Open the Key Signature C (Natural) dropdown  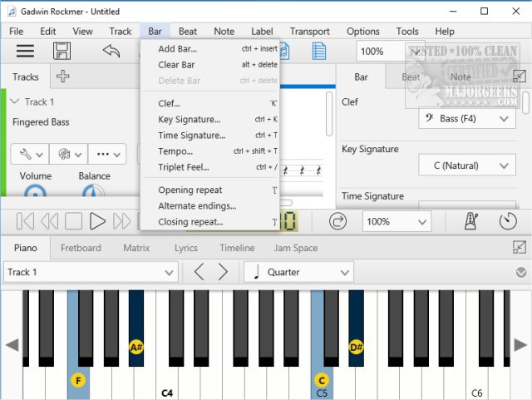(467, 165)
